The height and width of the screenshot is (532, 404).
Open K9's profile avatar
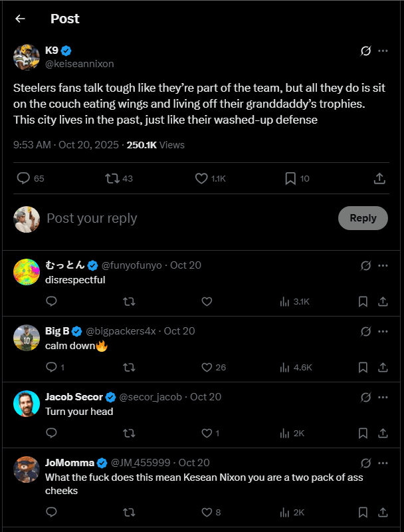27,57
